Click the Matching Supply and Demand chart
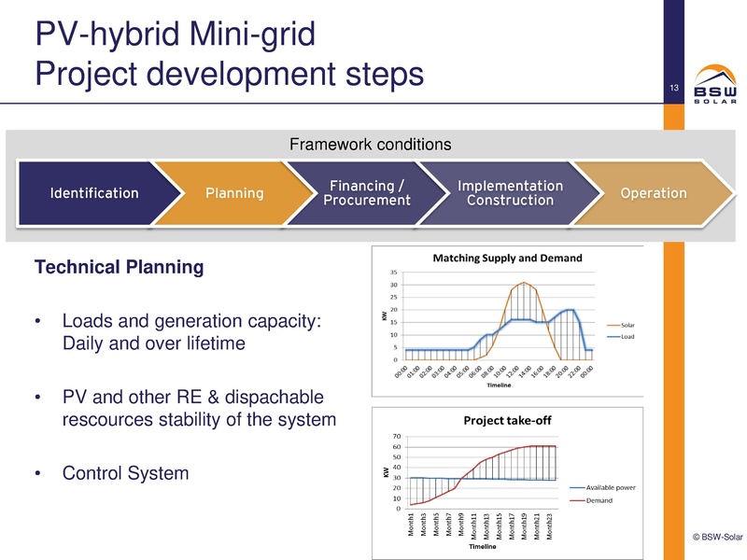The height and width of the screenshot is (560, 747). tap(509, 317)
